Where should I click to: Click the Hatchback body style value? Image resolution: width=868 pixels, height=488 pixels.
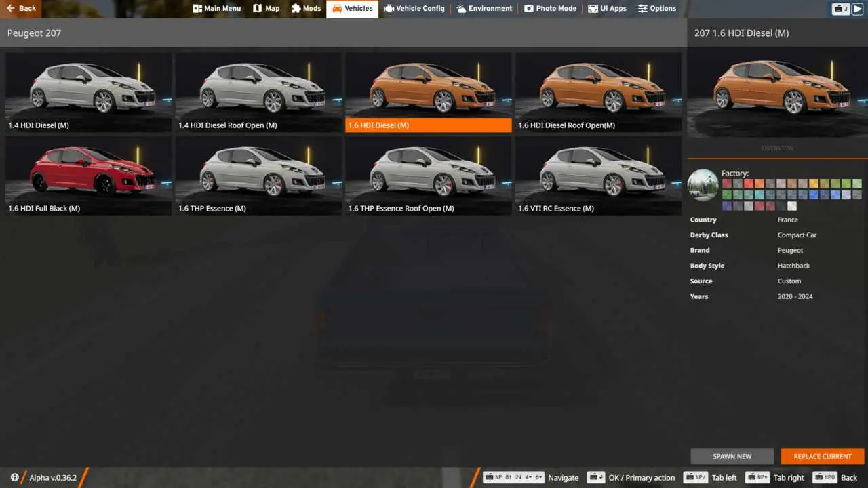tap(794, 266)
